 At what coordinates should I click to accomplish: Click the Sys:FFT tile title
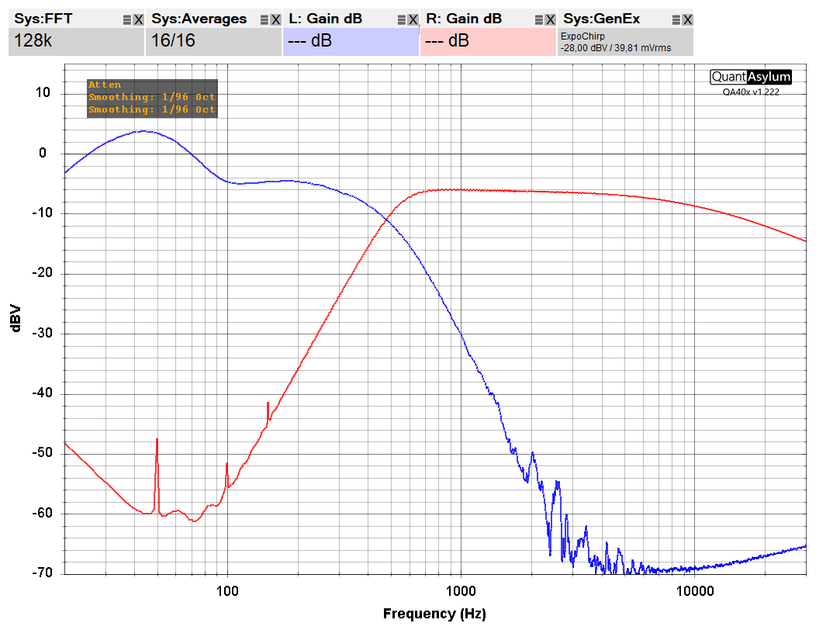pos(43,19)
